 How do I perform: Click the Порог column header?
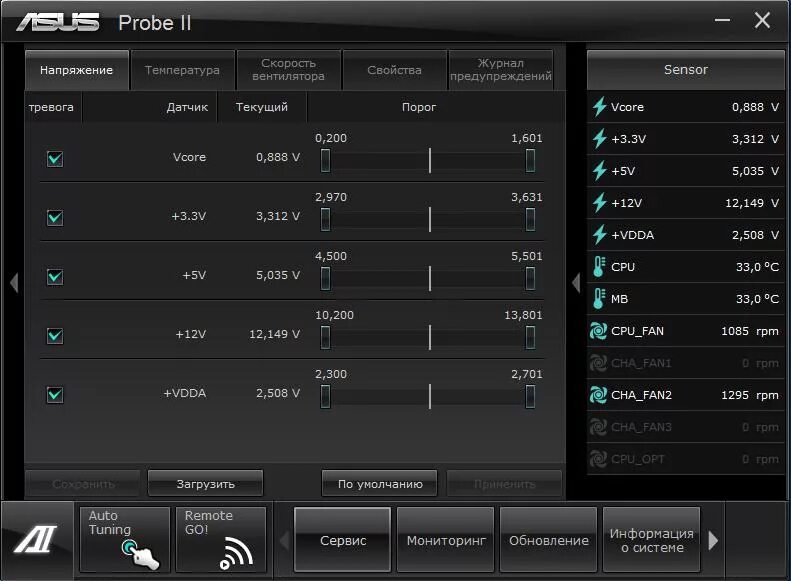coord(419,107)
